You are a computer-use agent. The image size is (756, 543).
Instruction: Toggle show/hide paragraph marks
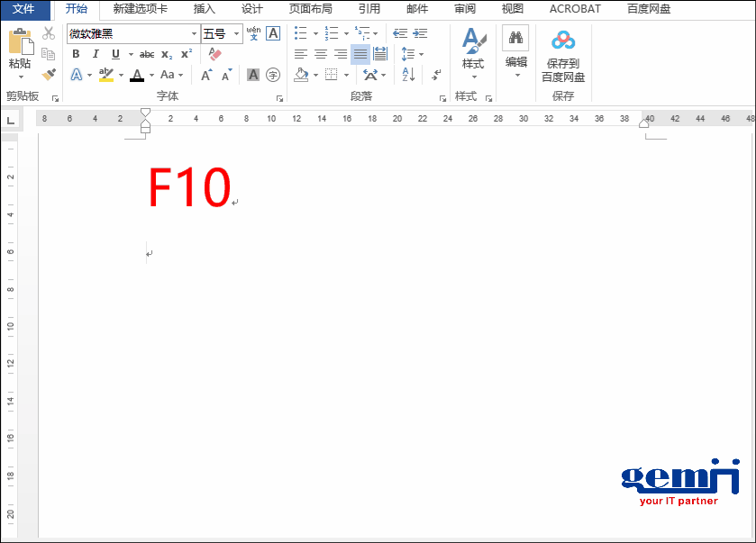coord(434,75)
